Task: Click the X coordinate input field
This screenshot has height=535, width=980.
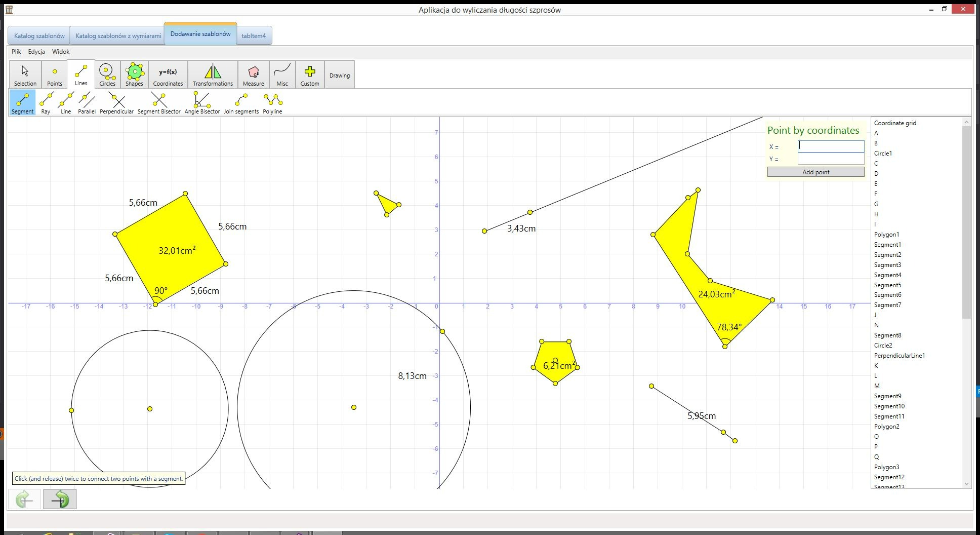Action: coord(831,146)
